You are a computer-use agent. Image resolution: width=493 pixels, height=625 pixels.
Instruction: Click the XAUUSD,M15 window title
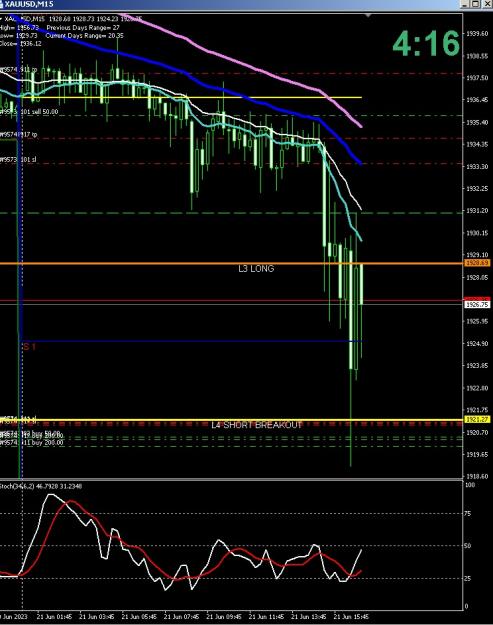pyautogui.click(x=28, y=4)
